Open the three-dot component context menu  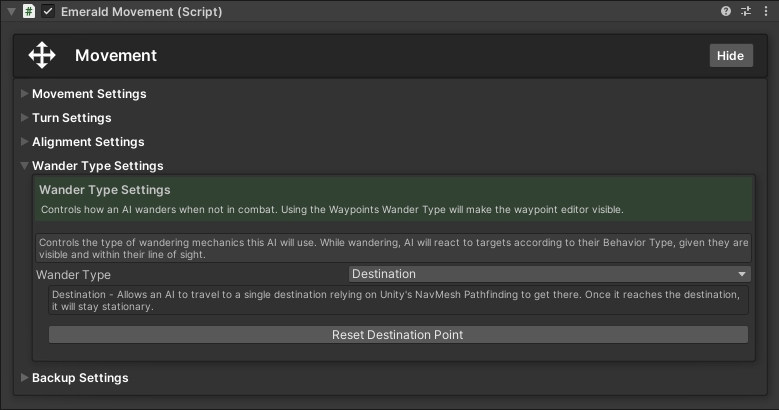pos(765,12)
